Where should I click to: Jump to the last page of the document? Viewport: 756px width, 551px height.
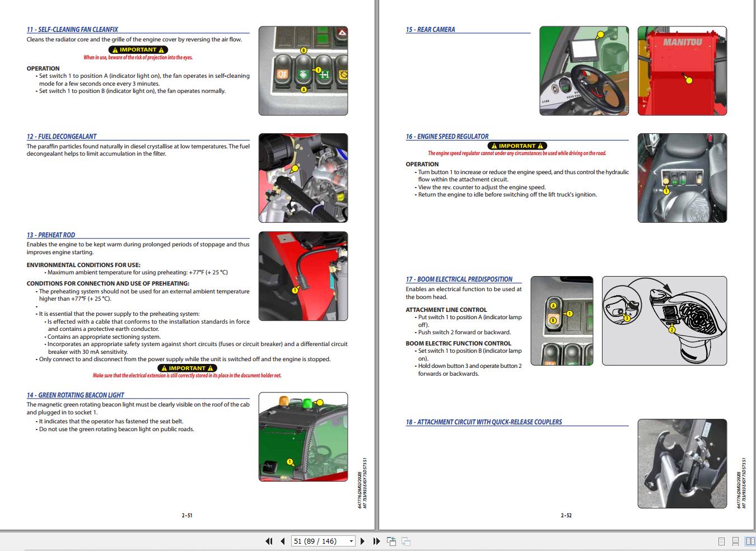(x=376, y=541)
